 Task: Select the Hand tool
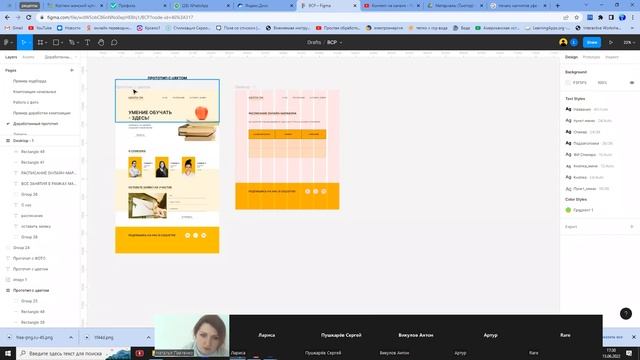[x=101, y=42]
